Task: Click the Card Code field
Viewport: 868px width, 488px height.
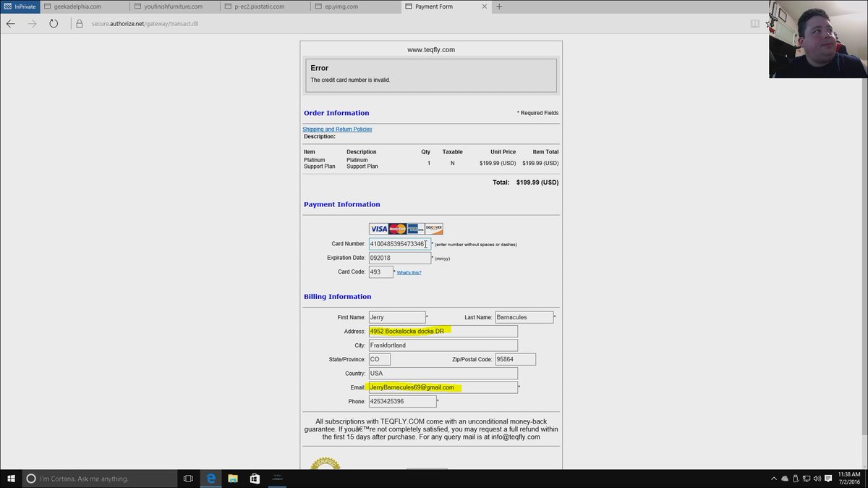Action: (381, 272)
